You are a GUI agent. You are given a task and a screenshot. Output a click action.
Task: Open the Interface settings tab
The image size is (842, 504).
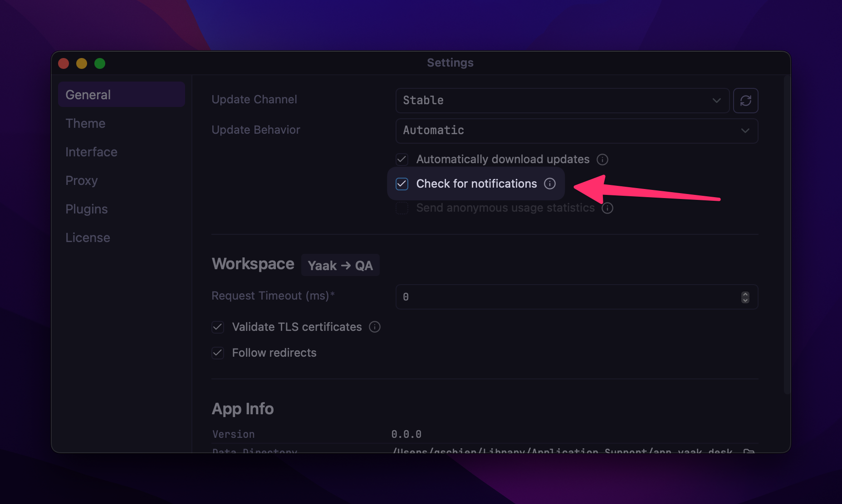[x=91, y=152]
